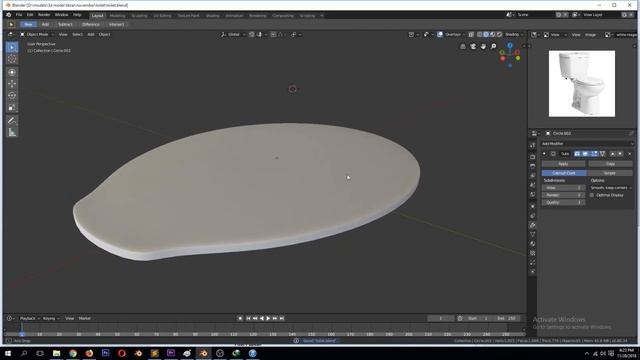
Task: Move the Subsurf modifier up
Action: point(612,153)
